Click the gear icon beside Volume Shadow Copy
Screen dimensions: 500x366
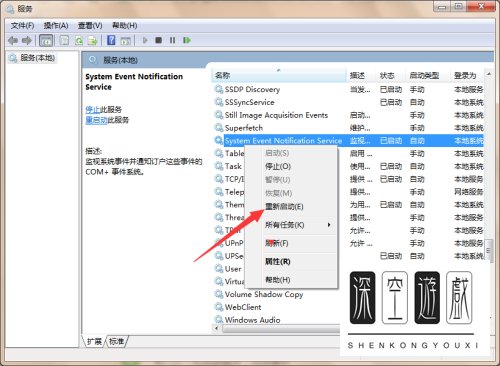pyautogui.click(x=219, y=294)
